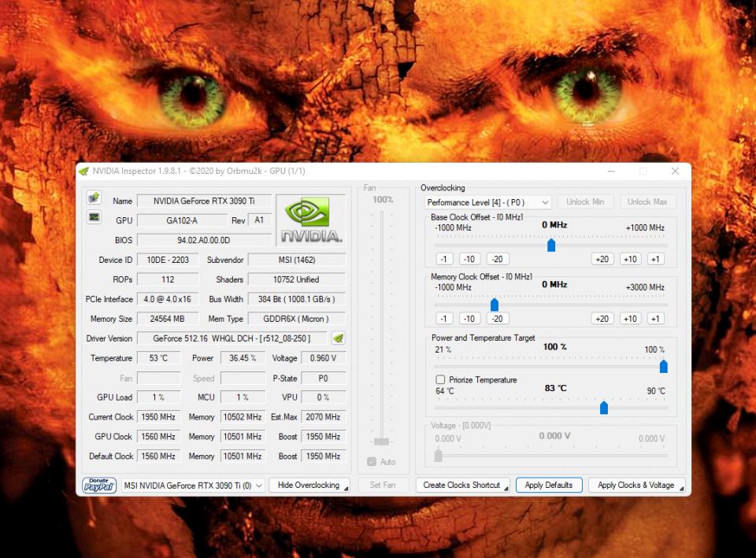Click the Device ID field 10DE - 2203
The height and width of the screenshot is (558, 756).
[x=168, y=260]
